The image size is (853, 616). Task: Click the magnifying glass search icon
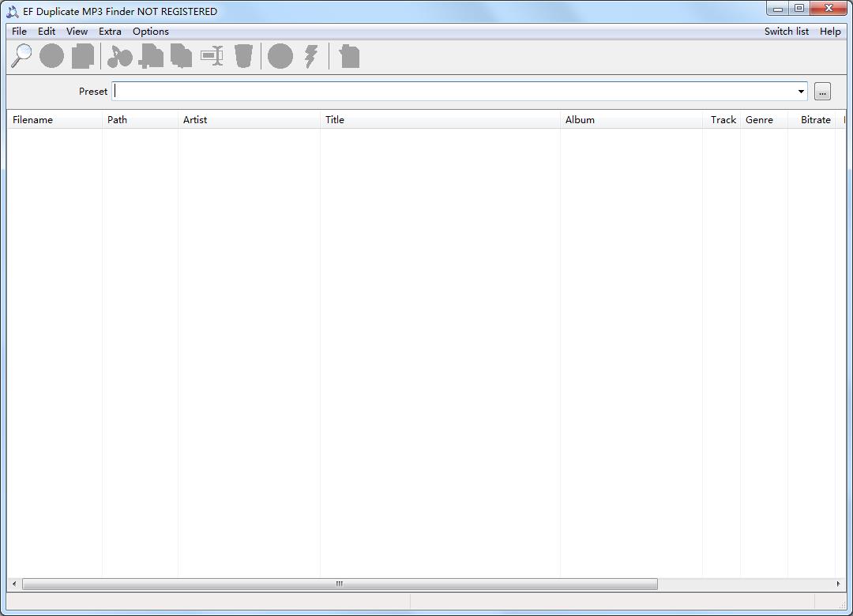[x=21, y=56]
